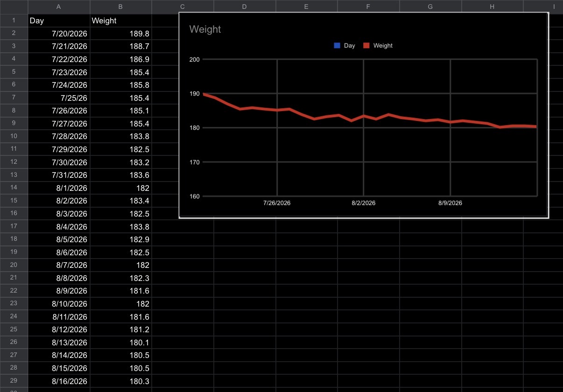This screenshot has height=392, width=563.
Task: Select column B header
Action: 121,7
